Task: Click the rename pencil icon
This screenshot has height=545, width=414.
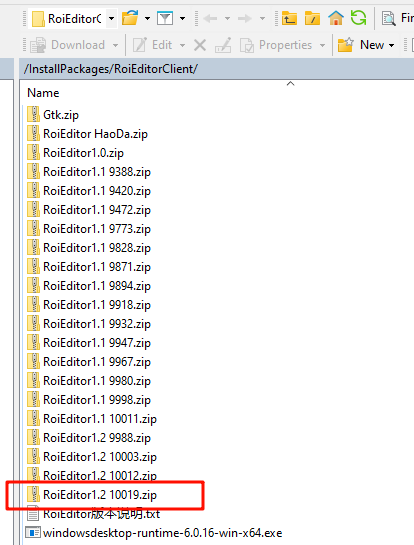Action: (x=223, y=45)
